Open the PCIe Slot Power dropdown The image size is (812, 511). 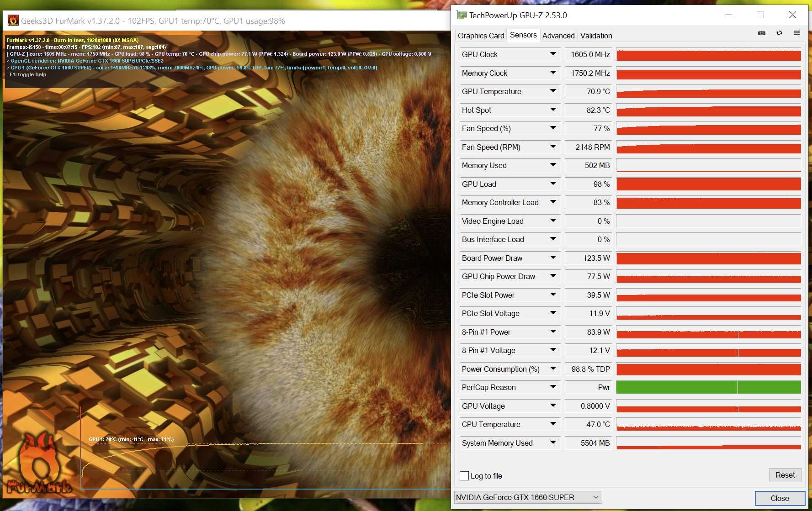tap(553, 295)
